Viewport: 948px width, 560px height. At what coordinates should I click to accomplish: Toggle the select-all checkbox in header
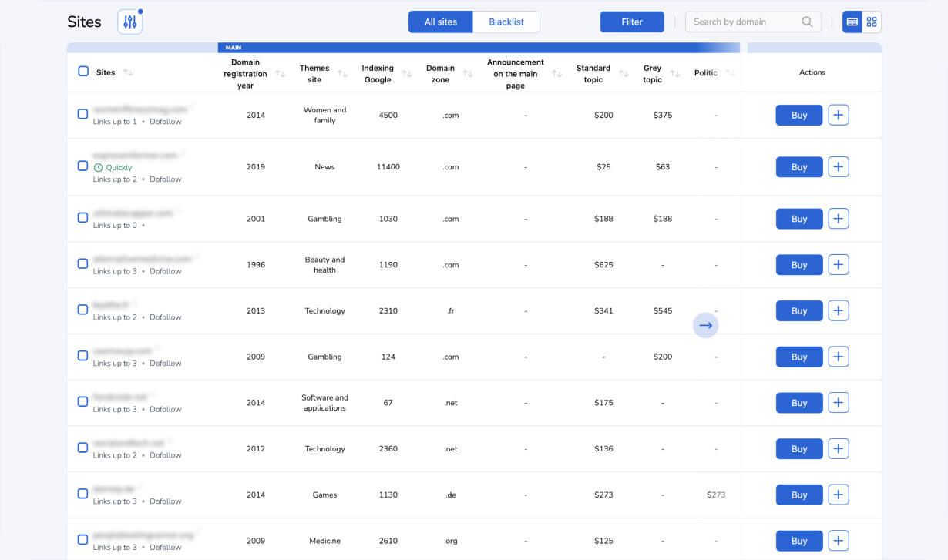click(83, 72)
